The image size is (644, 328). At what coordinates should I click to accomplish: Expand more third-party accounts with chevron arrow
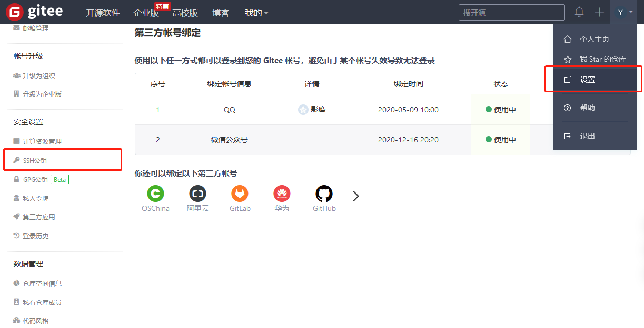click(355, 196)
